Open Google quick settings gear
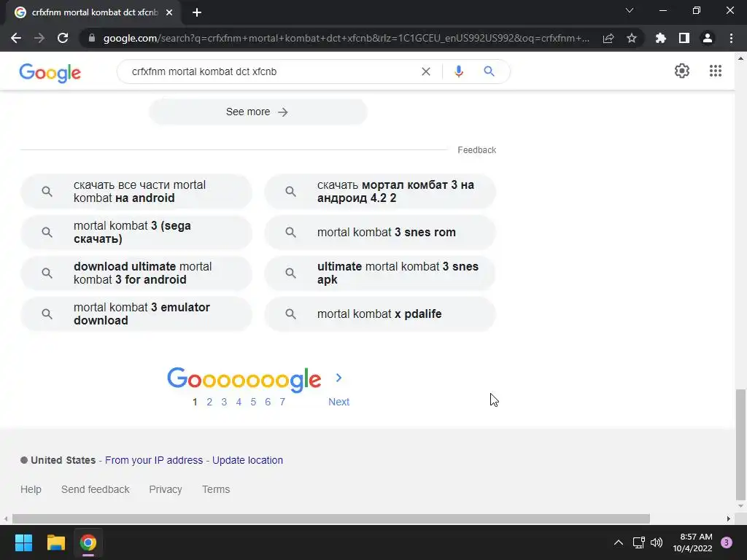This screenshot has width=747, height=560. pyautogui.click(x=682, y=71)
